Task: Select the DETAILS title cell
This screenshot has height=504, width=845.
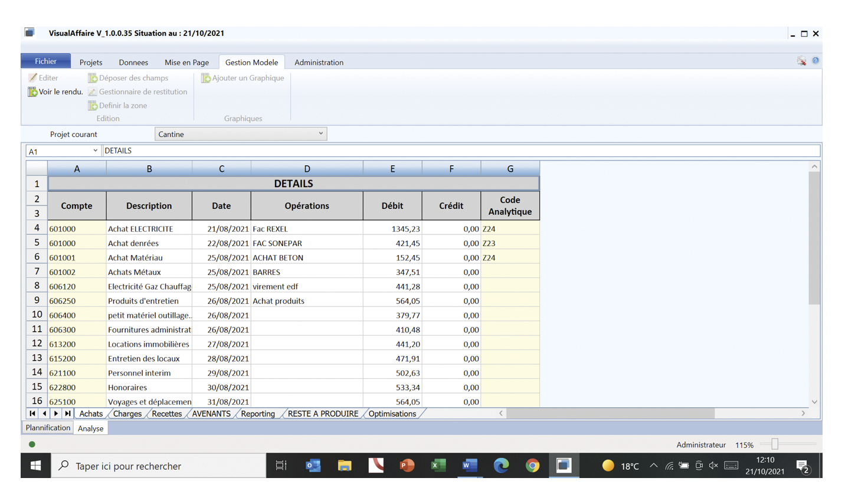Action: pyautogui.click(x=293, y=184)
